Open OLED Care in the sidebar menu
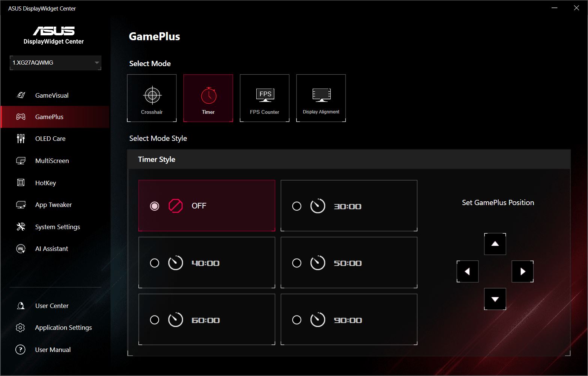 [x=55, y=139]
